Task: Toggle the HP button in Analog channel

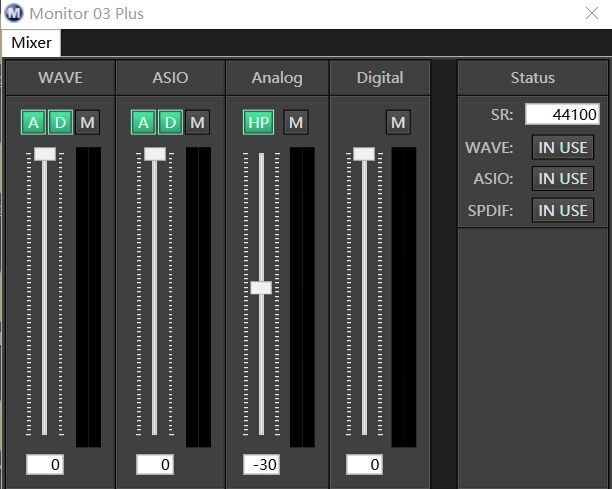Action: pyautogui.click(x=258, y=122)
